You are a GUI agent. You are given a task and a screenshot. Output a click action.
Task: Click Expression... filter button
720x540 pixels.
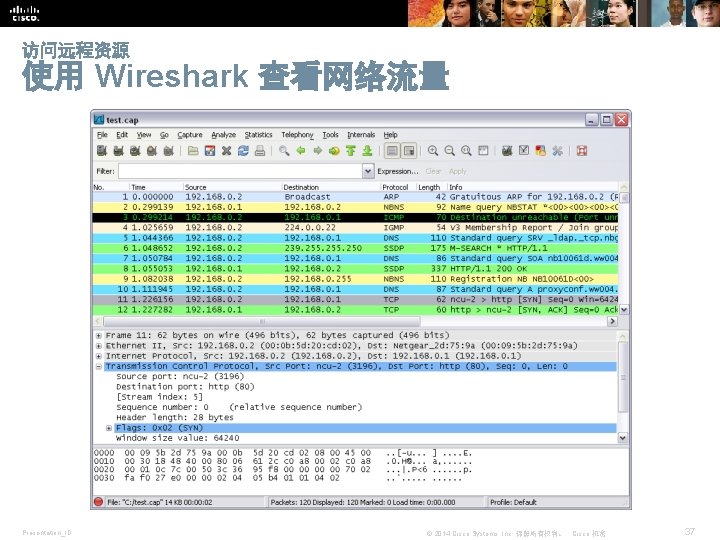point(398,171)
